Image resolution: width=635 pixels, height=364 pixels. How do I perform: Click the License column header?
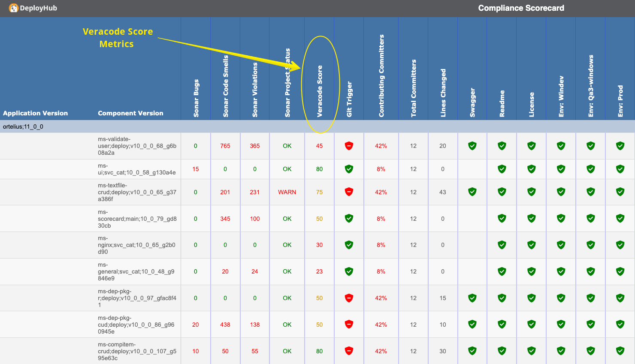[x=532, y=105]
